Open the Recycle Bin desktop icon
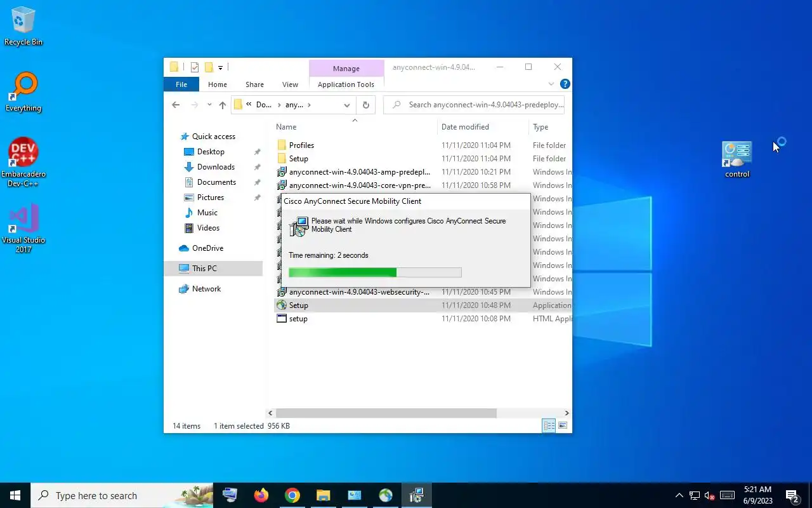Viewport: 812px width, 508px height. (x=23, y=27)
